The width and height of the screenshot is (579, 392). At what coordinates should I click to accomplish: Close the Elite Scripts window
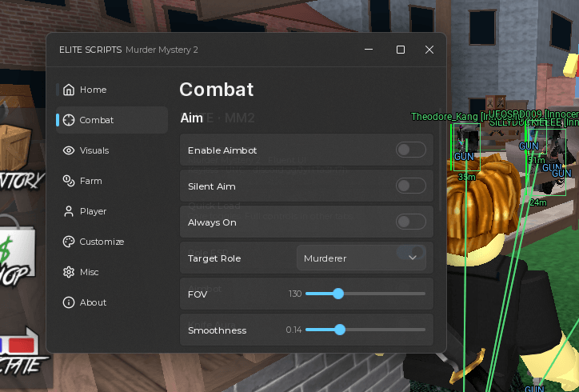click(429, 50)
